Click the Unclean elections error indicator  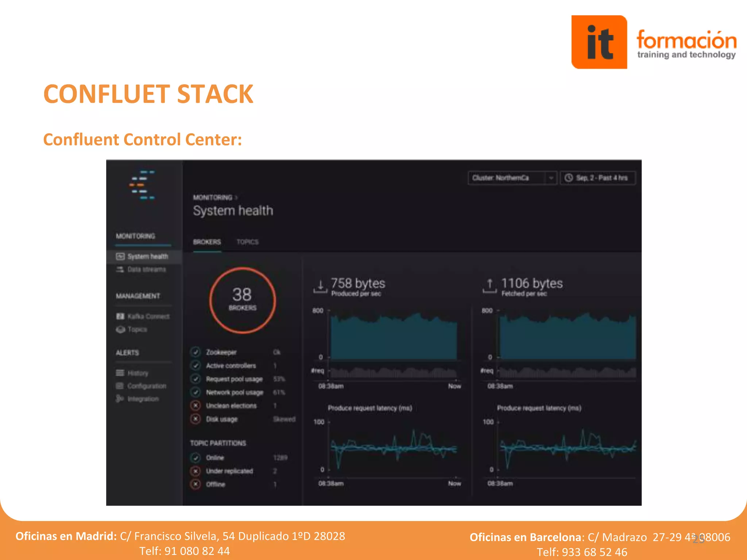pyautogui.click(x=196, y=405)
